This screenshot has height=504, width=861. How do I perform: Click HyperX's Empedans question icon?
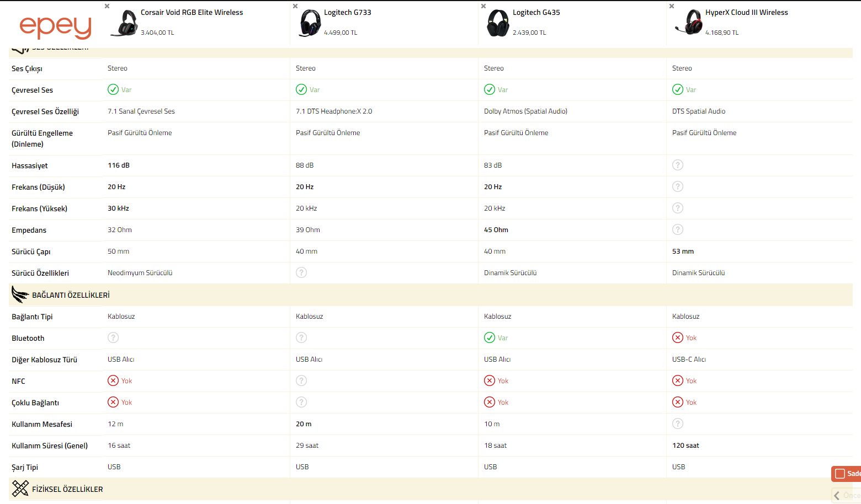click(678, 229)
